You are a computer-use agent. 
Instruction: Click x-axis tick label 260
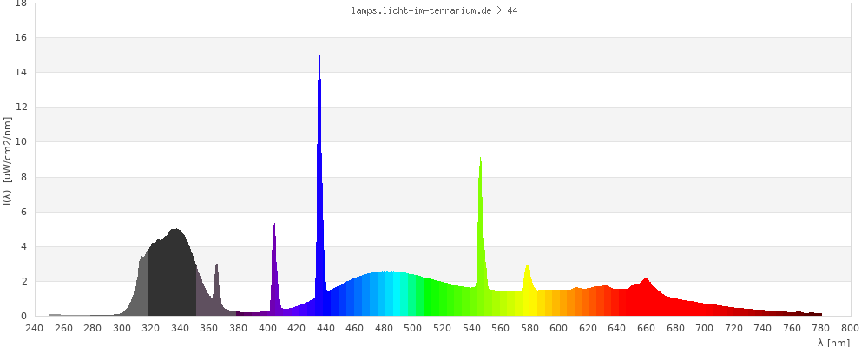(63, 328)
